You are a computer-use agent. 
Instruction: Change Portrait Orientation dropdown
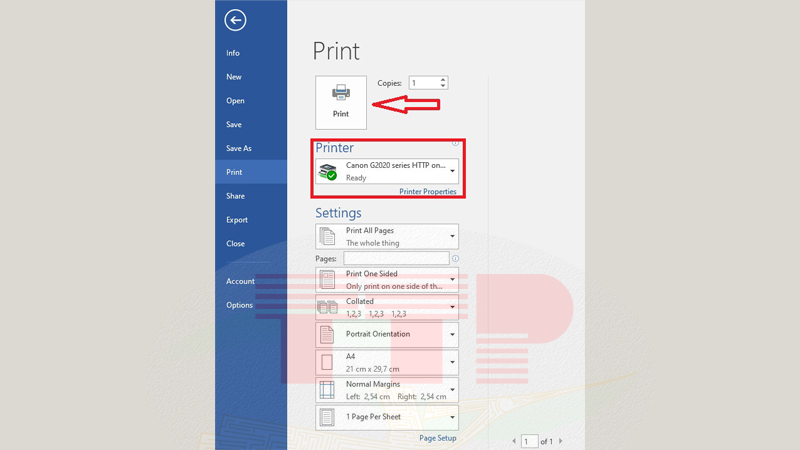tap(387, 334)
